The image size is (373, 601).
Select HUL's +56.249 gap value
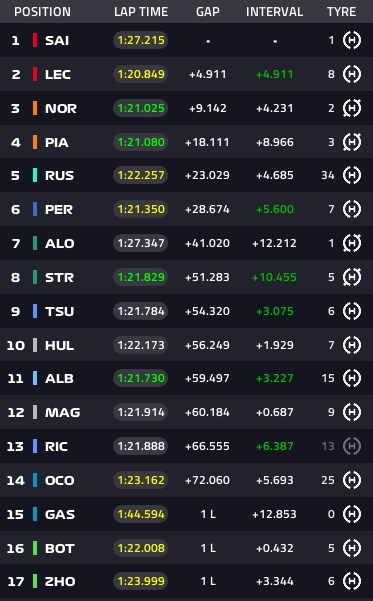pos(207,345)
